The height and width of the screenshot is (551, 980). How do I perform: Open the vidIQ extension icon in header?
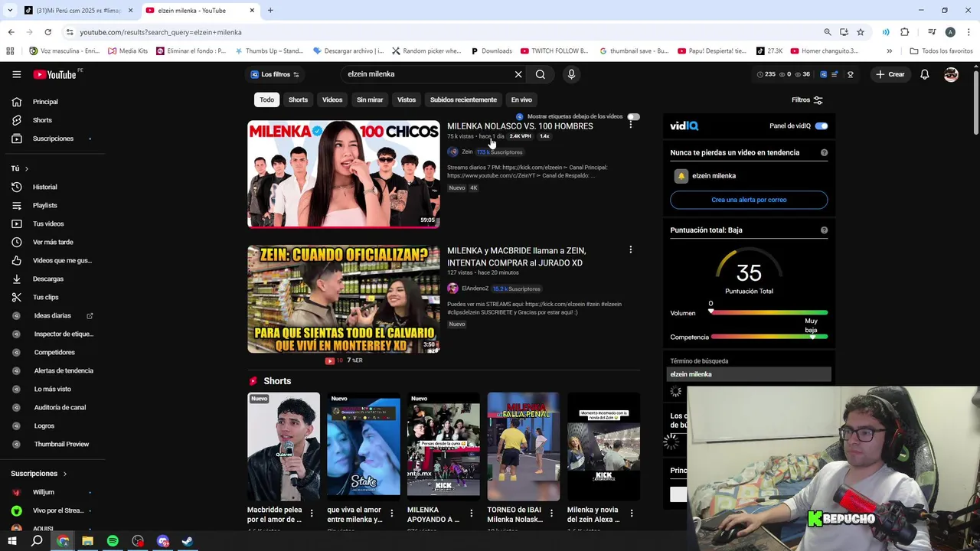click(x=824, y=74)
